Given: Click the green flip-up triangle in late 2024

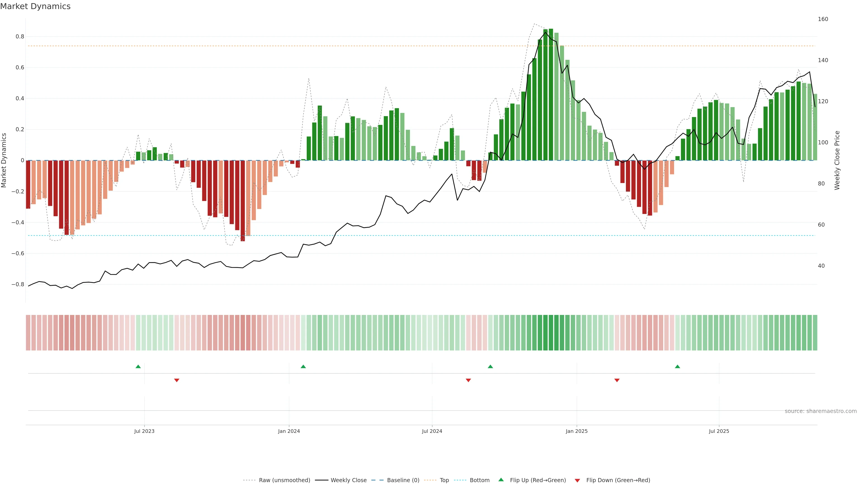Looking at the screenshot, I should click(490, 366).
